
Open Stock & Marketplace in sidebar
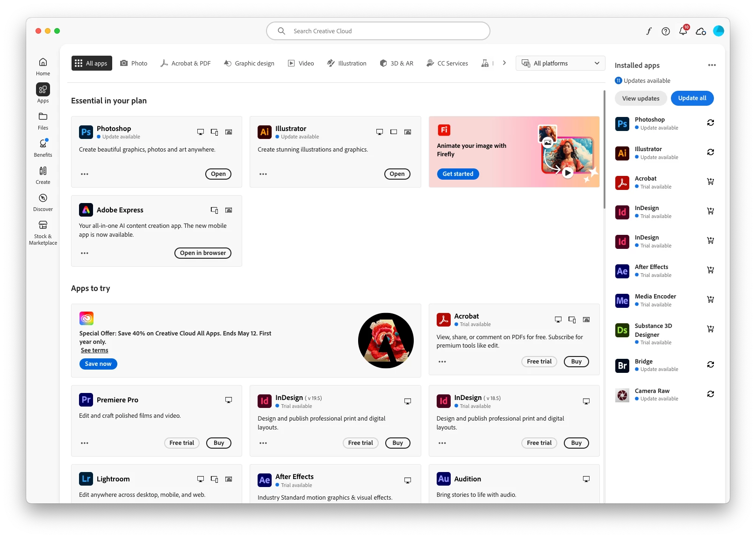(x=43, y=233)
